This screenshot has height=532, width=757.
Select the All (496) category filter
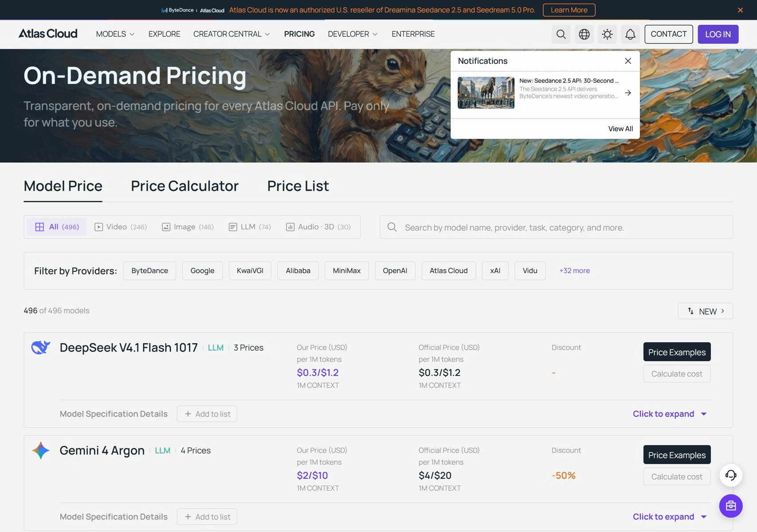(57, 227)
